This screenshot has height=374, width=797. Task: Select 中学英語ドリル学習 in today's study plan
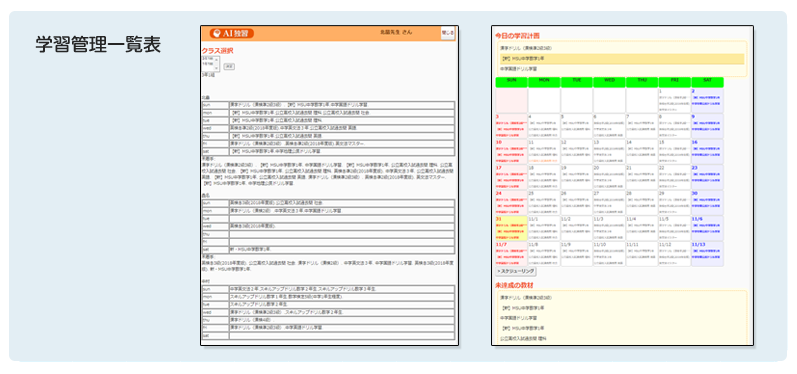(518, 69)
